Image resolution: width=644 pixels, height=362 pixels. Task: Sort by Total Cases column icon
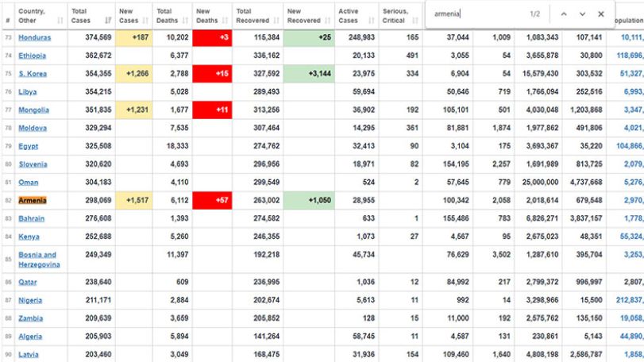(108, 21)
